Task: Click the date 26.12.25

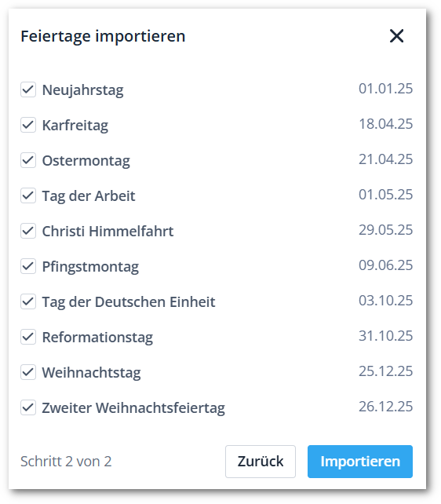Action: (x=385, y=407)
